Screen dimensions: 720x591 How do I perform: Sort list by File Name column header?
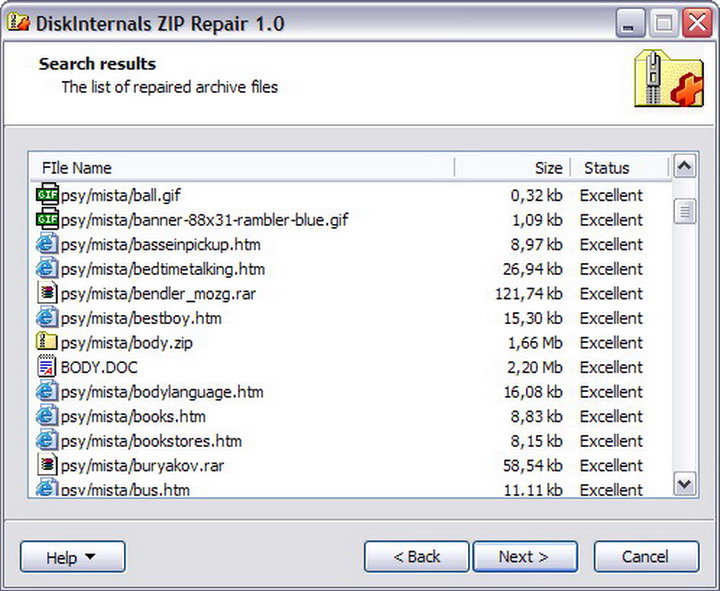coord(242,168)
